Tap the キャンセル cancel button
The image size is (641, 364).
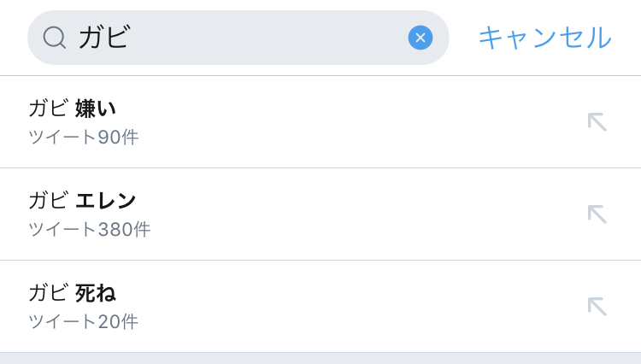tap(544, 38)
